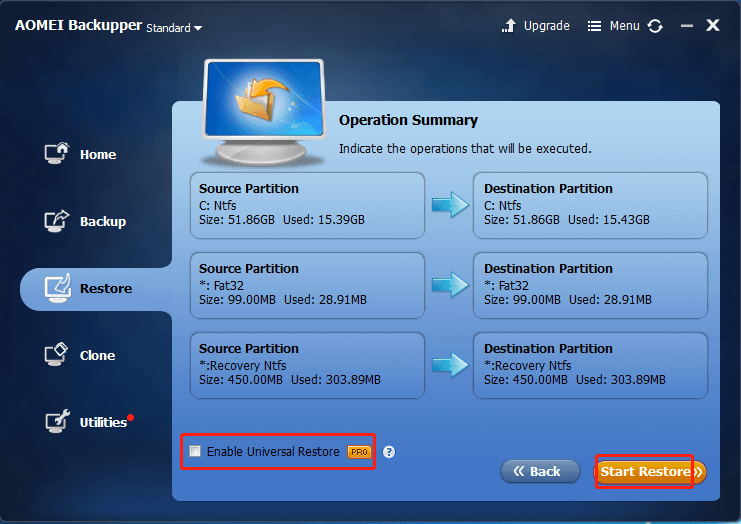Click 'Used: 15.39GB' value text
741x524 pixels.
pyautogui.click(x=324, y=220)
